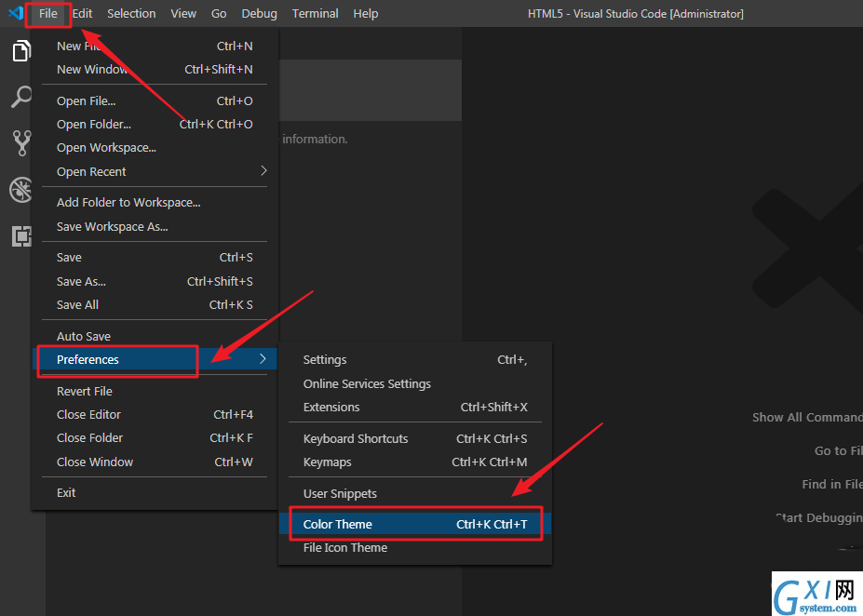This screenshot has width=863, height=616.
Task: Open the Go menu
Action: (x=219, y=14)
